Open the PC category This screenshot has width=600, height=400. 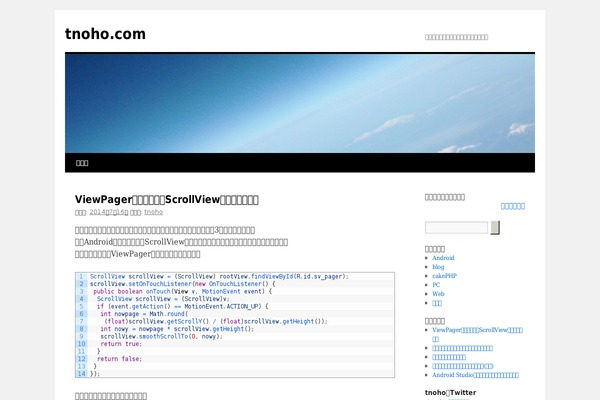tap(436, 285)
